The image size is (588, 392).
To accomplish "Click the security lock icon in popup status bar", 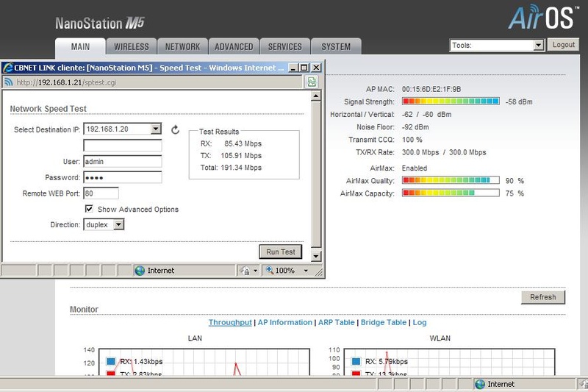I will [x=245, y=271].
